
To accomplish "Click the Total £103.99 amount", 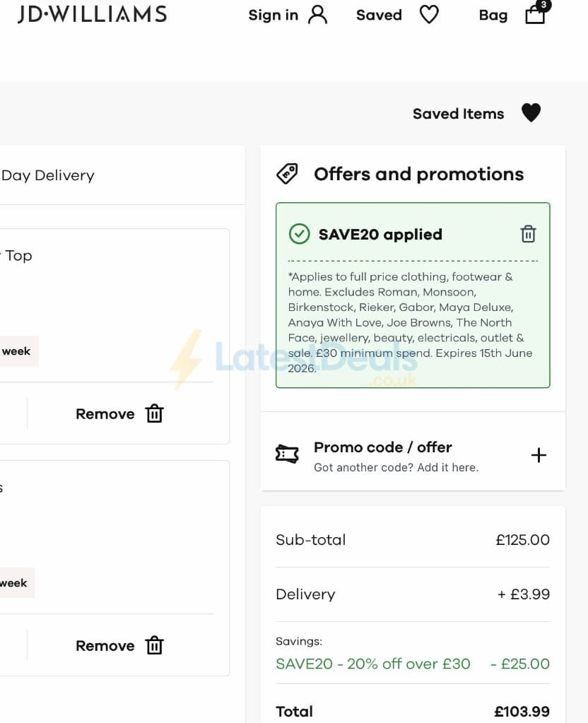I will [x=522, y=712].
